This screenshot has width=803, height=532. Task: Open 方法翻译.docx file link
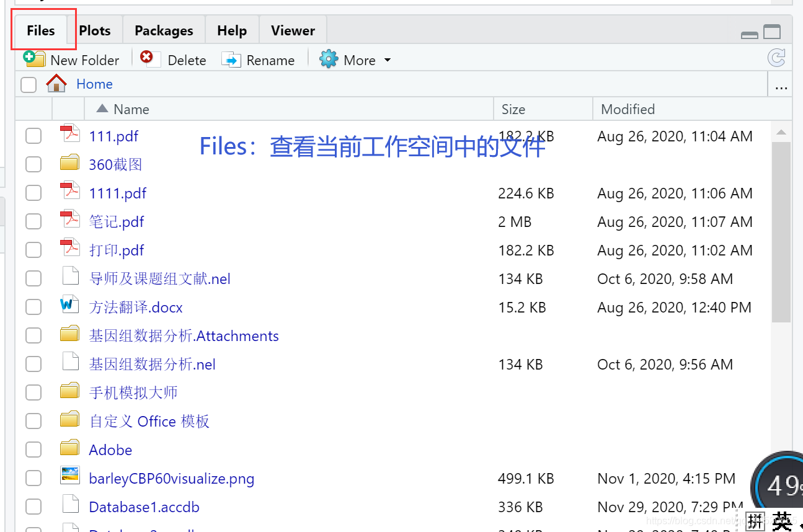point(136,308)
